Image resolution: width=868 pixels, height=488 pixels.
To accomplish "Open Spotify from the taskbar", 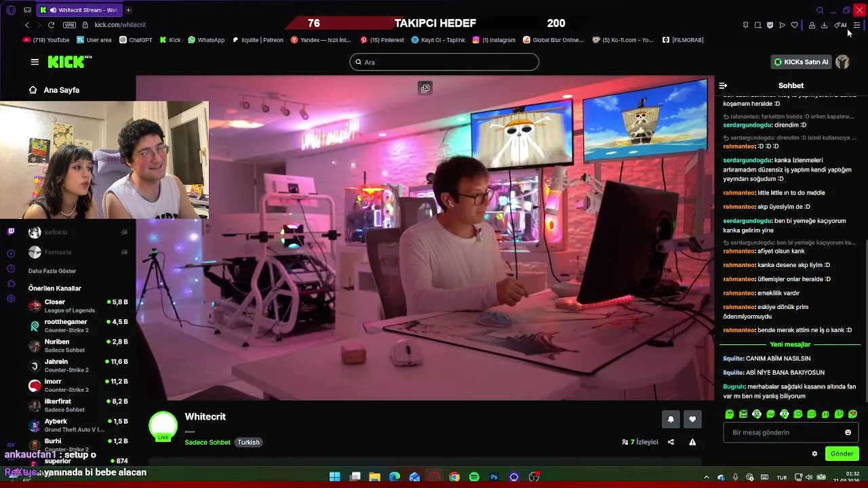I will 474,477.
